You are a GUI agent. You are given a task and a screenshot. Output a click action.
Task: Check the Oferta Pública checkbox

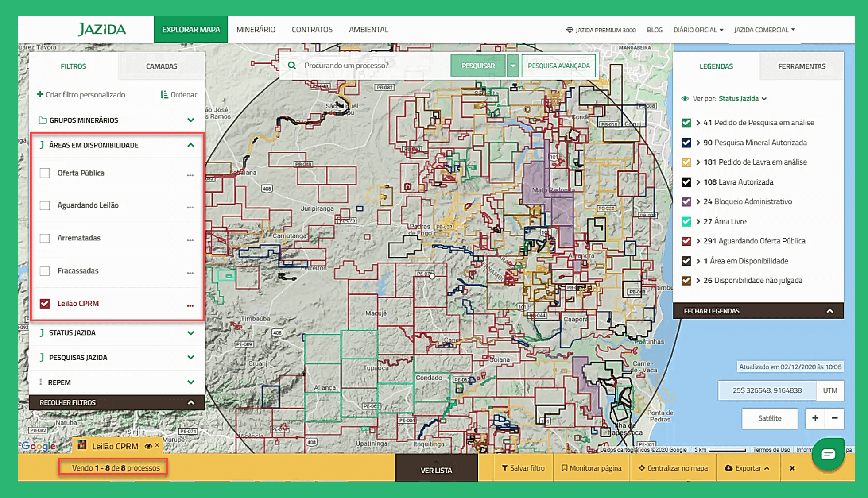point(45,173)
